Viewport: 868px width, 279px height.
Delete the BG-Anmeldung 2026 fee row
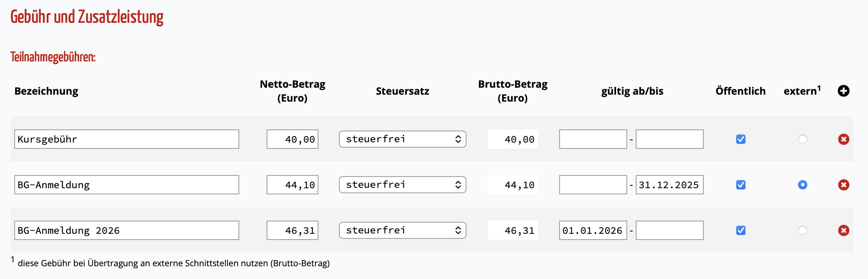pyautogui.click(x=843, y=230)
